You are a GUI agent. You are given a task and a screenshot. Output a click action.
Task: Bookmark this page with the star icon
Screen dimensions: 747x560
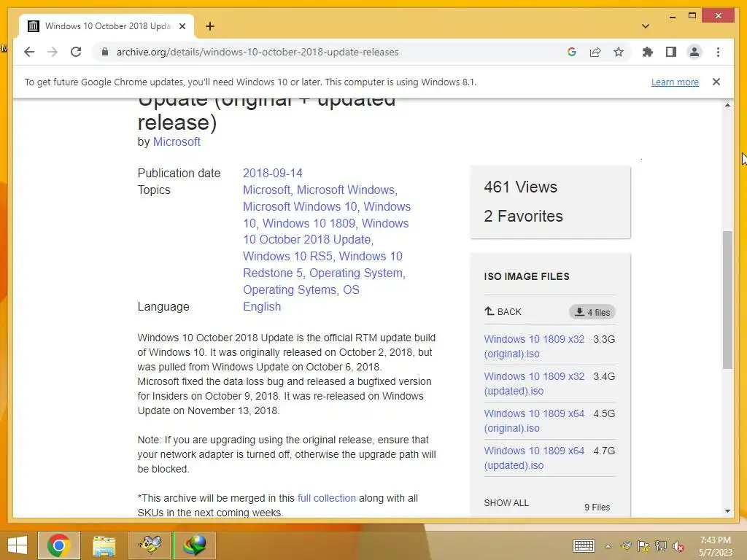tap(619, 52)
